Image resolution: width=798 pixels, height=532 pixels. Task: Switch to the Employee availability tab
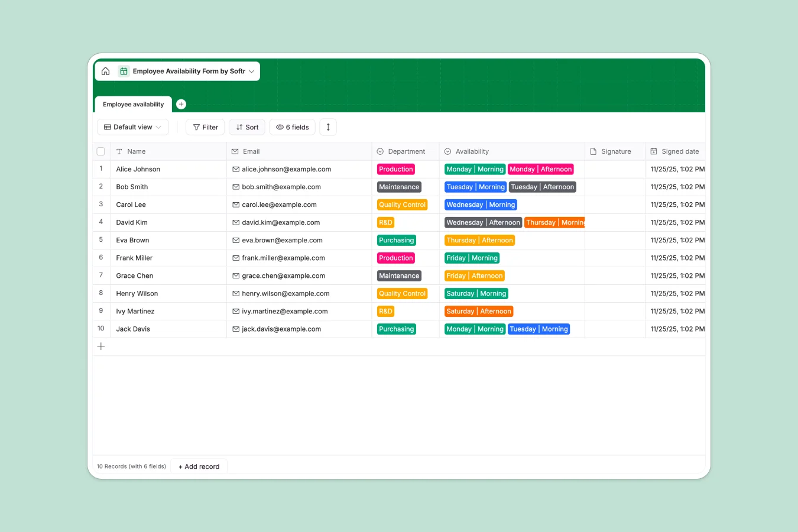pyautogui.click(x=132, y=104)
